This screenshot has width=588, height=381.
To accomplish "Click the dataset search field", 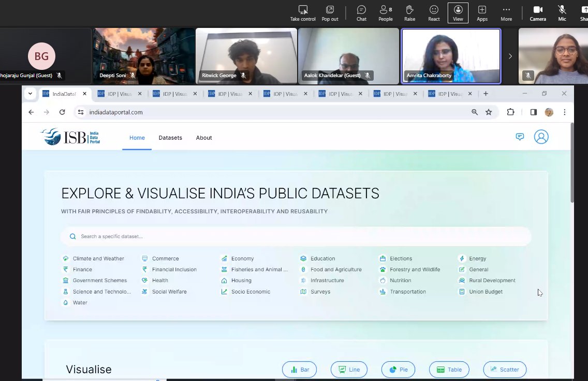I will click(x=296, y=236).
